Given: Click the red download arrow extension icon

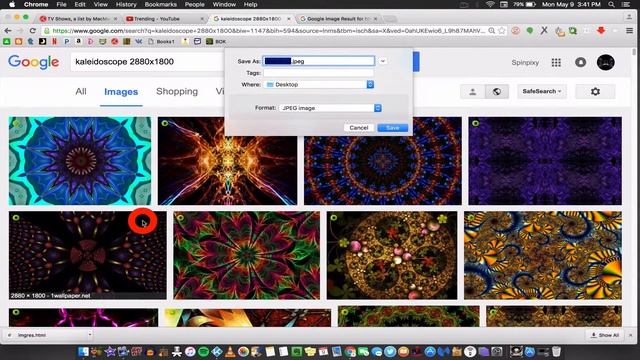Looking at the screenshot, I should 601,31.
